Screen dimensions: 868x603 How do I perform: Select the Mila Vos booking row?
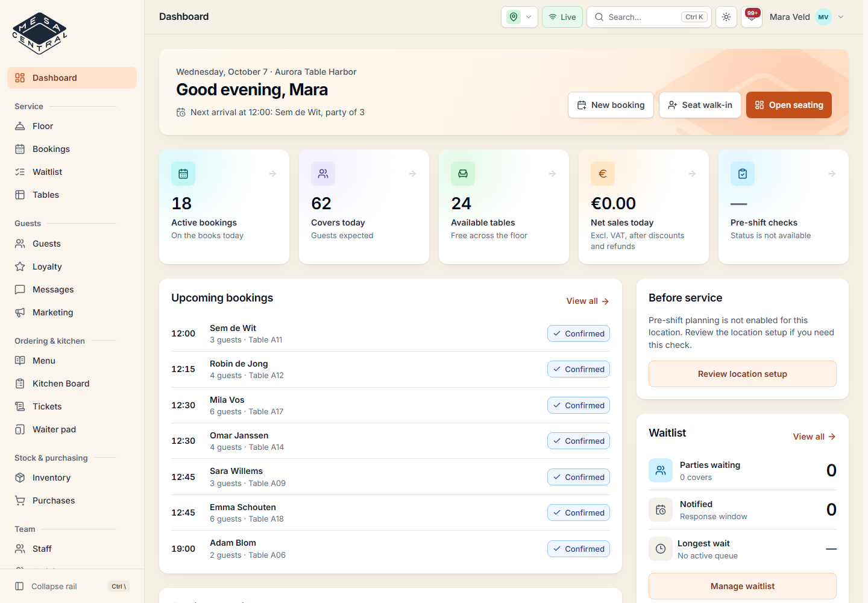point(391,405)
